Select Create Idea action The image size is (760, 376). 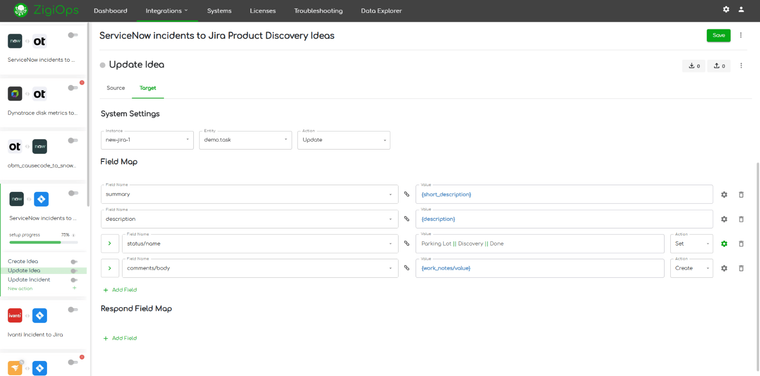click(23, 261)
